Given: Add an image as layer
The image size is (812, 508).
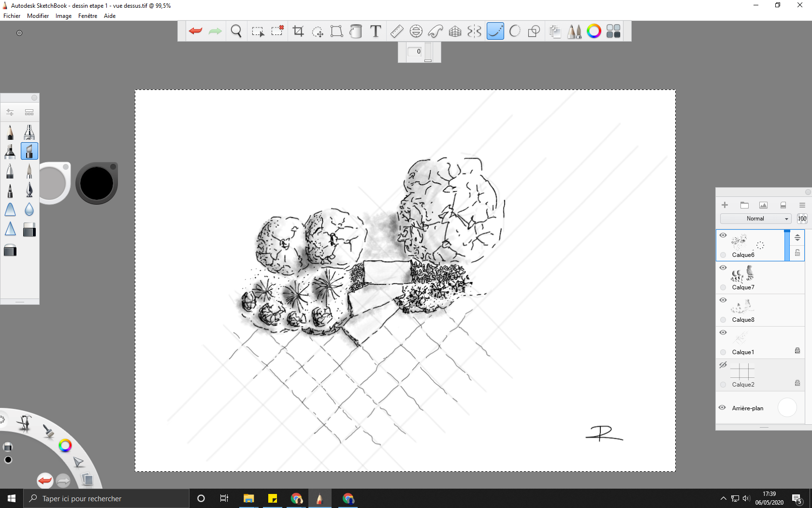Looking at the screenshot, I should [764, 205].
